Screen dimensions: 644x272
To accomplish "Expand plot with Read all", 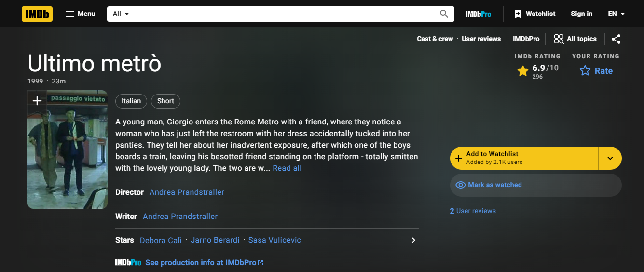I will coord(287,168).
